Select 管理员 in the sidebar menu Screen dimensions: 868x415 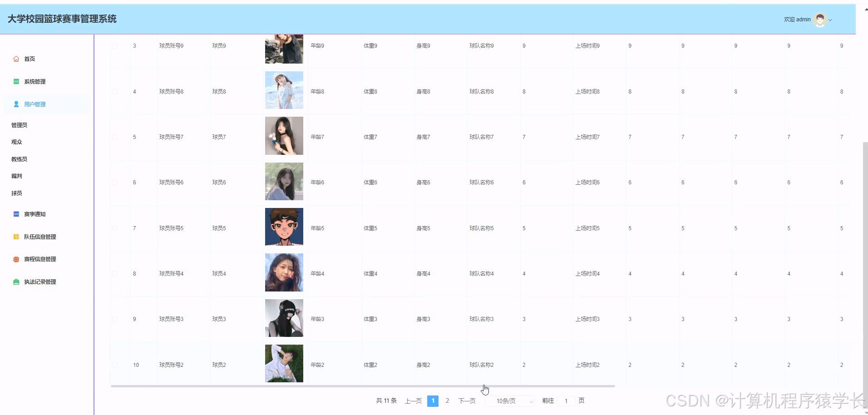(x=19, y=124)
